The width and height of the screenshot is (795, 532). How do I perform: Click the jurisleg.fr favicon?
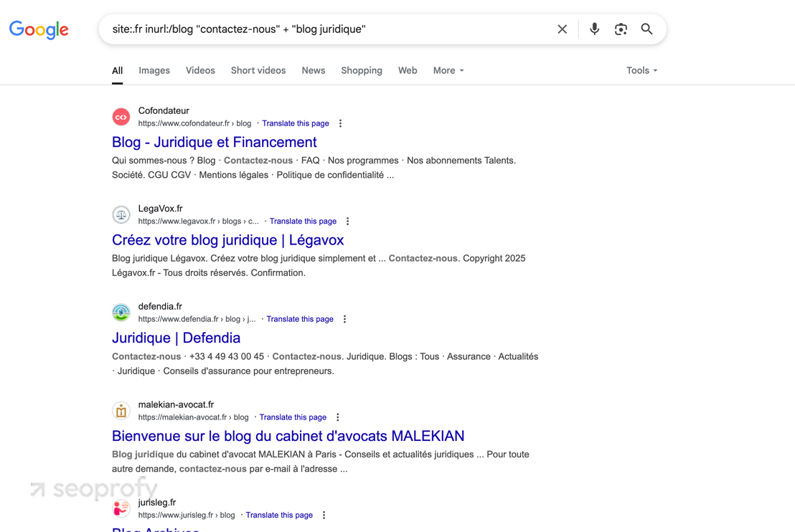click(x=121, y=508)
